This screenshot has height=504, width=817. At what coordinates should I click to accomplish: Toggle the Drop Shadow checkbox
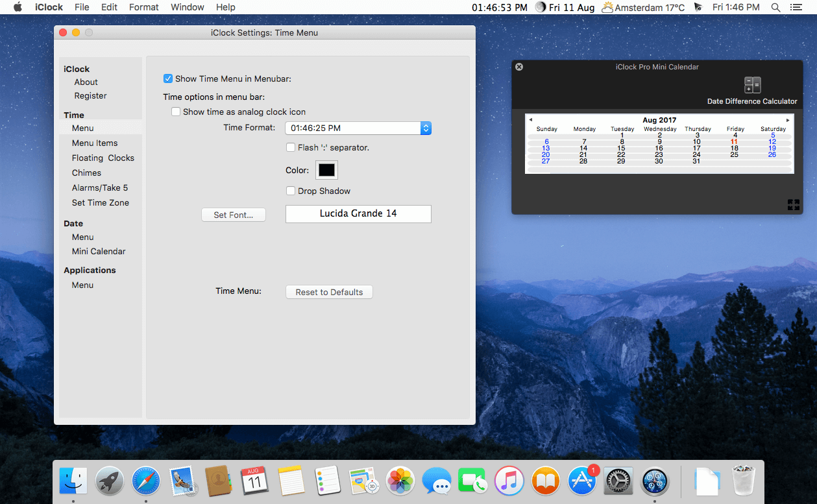[291, 191]
